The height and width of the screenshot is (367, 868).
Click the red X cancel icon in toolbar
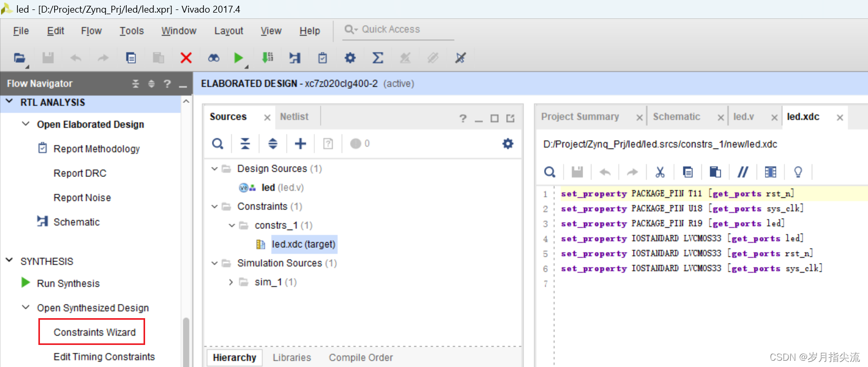tap(186, 58)
